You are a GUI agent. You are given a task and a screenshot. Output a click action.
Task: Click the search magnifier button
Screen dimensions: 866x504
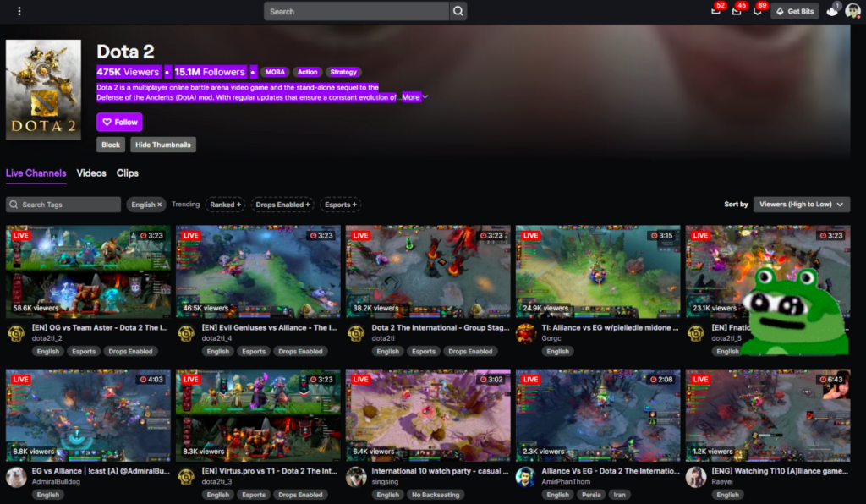[458, 11]
